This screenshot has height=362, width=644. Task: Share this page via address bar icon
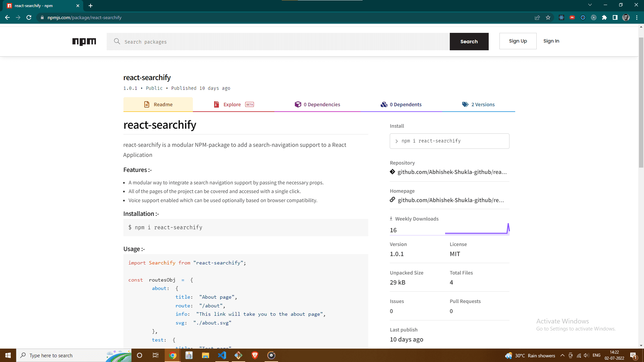click(x=537, y=17)
